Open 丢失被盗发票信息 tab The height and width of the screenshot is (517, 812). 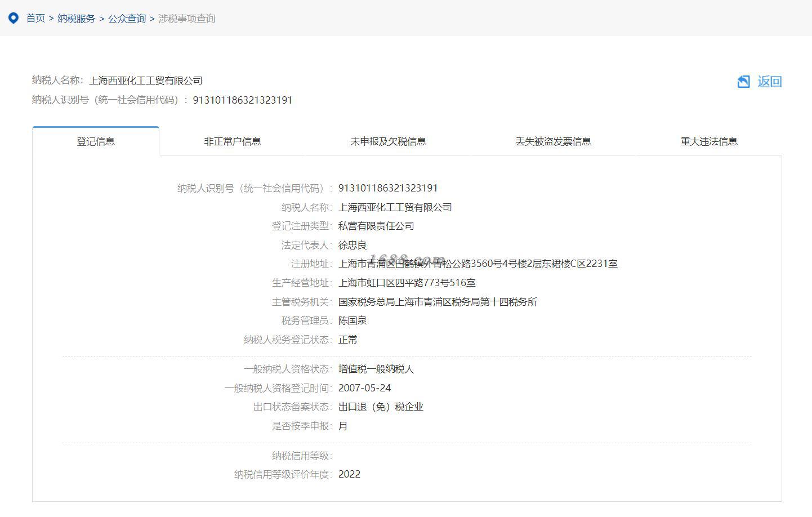pyautogui.click(x=554, y=141)
